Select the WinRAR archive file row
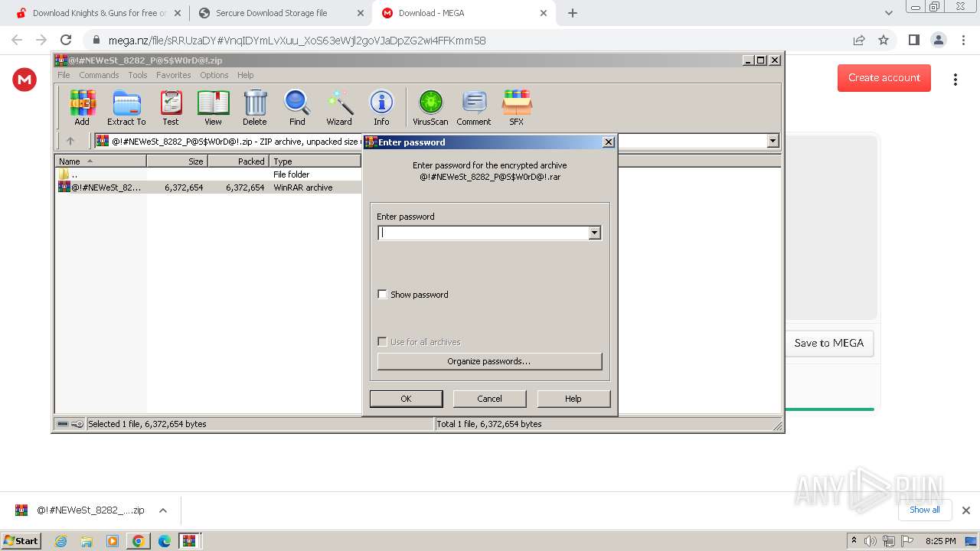 click(x=208, y=187)
